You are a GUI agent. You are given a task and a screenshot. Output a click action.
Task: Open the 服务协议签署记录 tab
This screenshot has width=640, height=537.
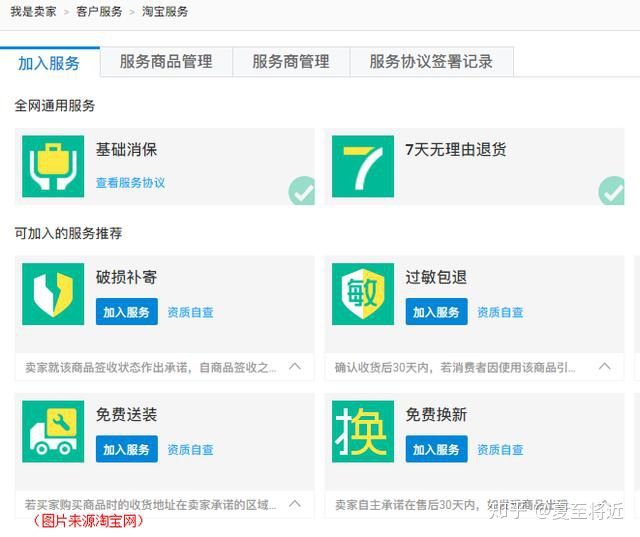(x=431, y=62)
